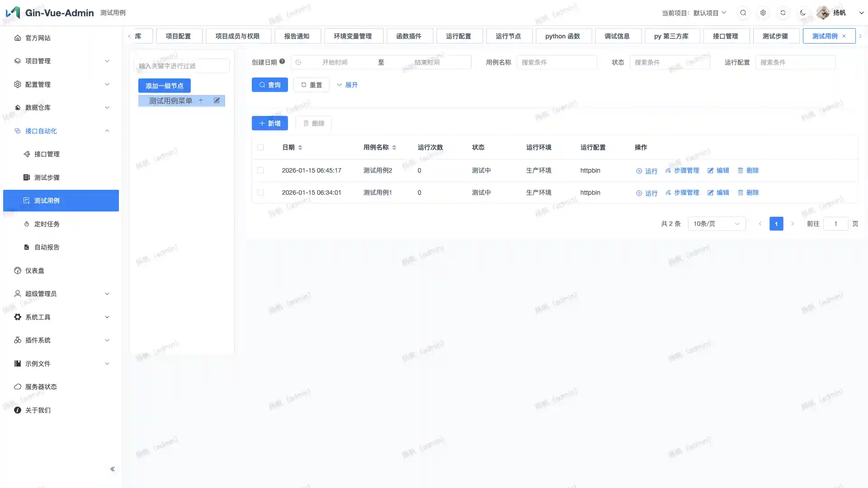
Task: Click plus icon on 测试用例菜单 node
Action: pyautogui.click(x=201, y=100)
